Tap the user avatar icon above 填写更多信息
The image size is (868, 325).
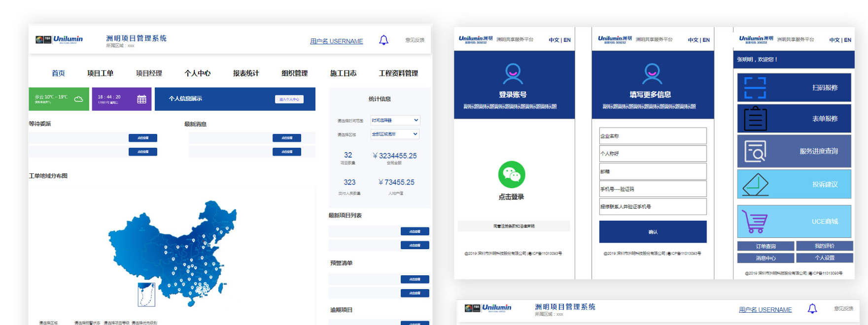(x=652, y=74)
